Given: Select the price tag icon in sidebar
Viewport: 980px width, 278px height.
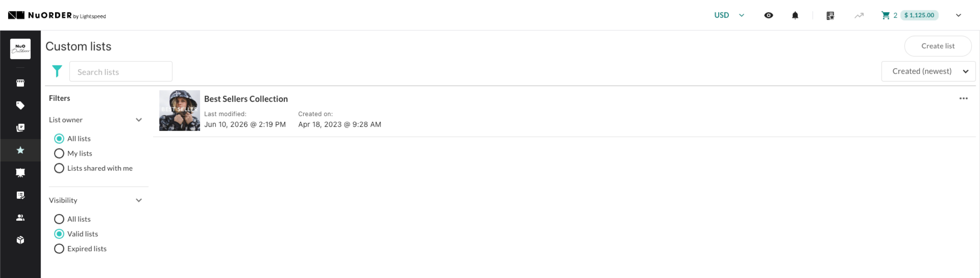Looking at the screenshot, I should click(20, 105).
